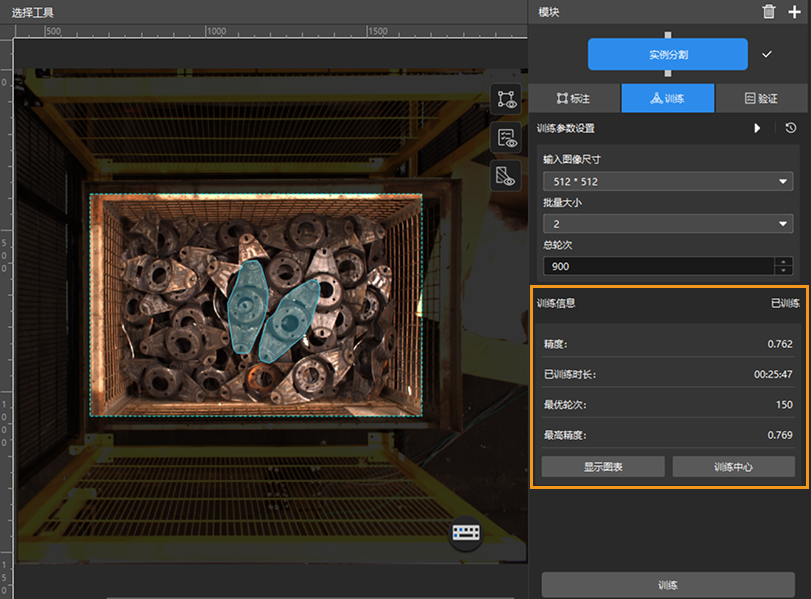
Task: Toggle annotation outline visibility on canvas
Action: tap(506, 99)
